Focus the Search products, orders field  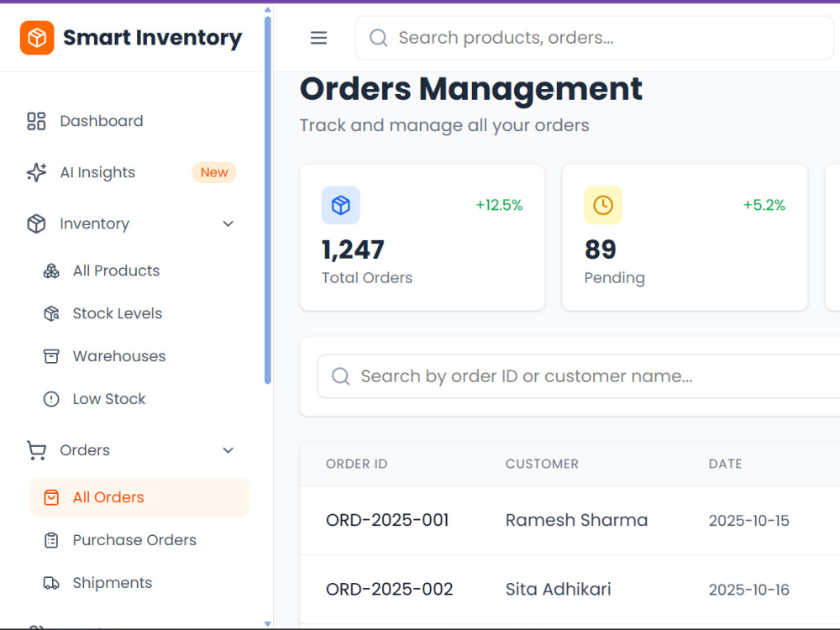coord(595,38)
